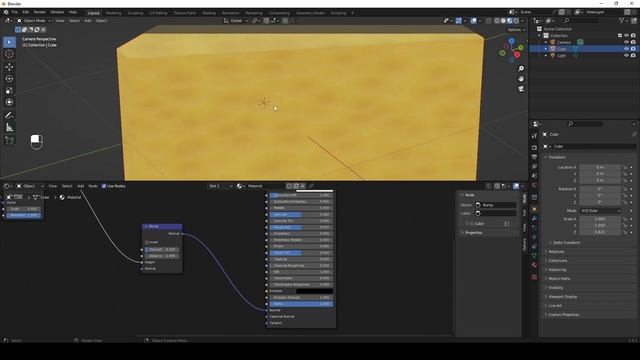
Task: Open the Object properties orange square tab
Action: (534, 209)
